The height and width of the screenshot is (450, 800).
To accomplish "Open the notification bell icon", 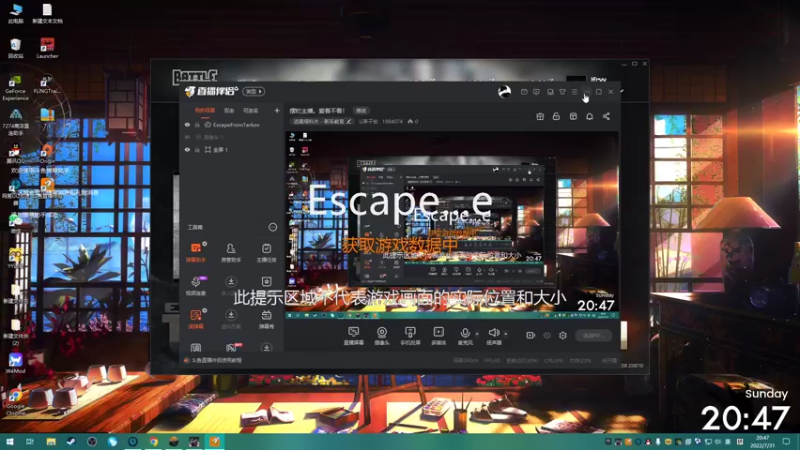I will [589, 116].
